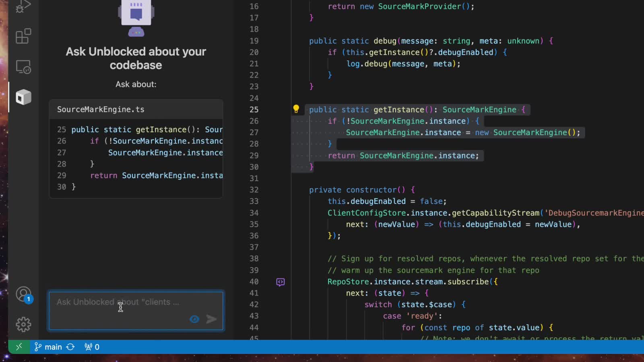This screenshot has height=362, width=644.
Task: Click 'return new SourceMarkProvider();' on line 16
Action: point(401,6)
